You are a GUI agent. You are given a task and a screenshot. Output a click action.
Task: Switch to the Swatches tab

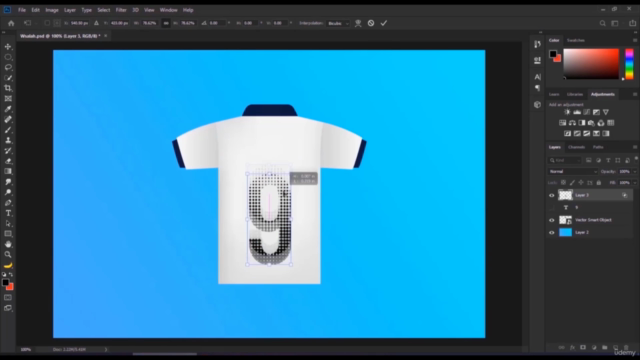pyautogui.click(x=576, y=40)
